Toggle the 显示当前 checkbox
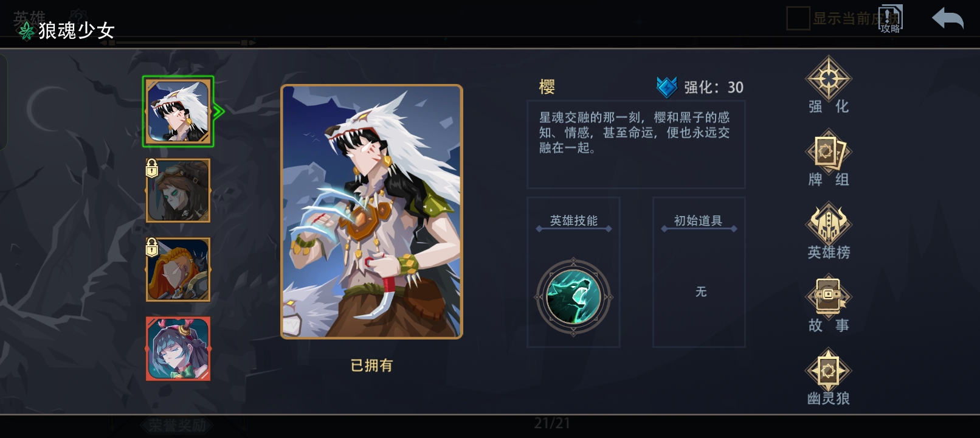Image resolution: width=980 pixels, height=438 pixels. pyautogui.click(x=798, y=18)
